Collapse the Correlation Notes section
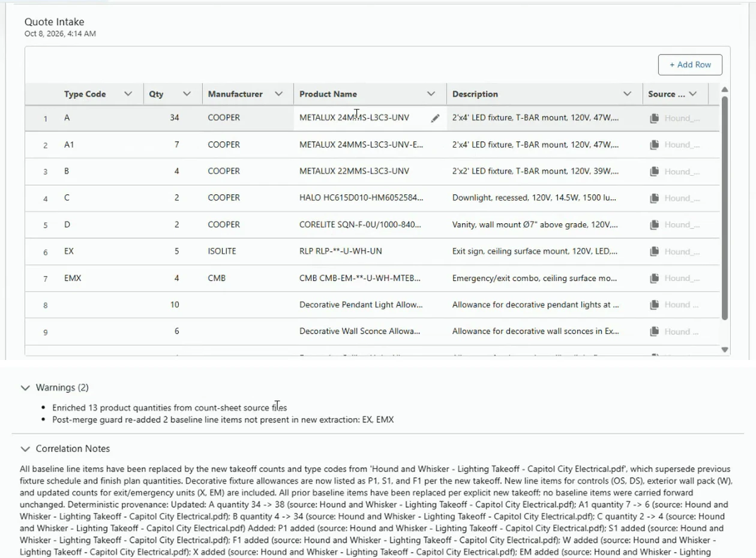The width and height of the screenshot is (756, 558). (25, 449)
